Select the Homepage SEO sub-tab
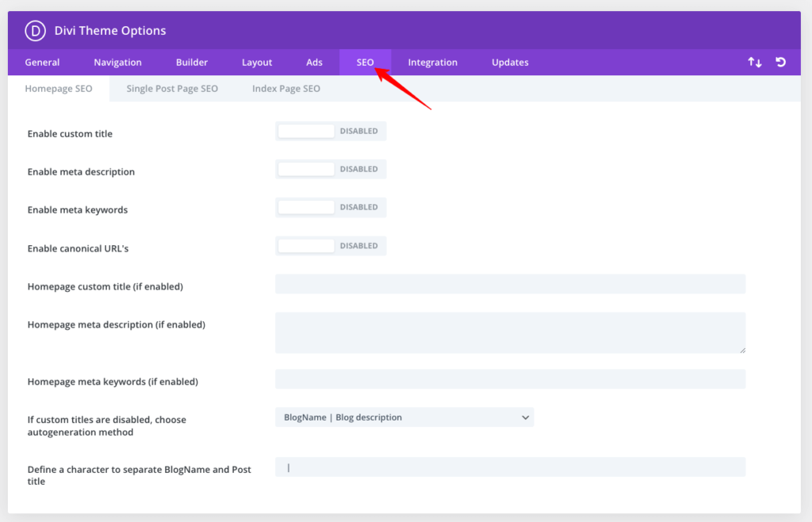Image resolution: width=812 pixels, height=522 pixels. pos(59,89)
